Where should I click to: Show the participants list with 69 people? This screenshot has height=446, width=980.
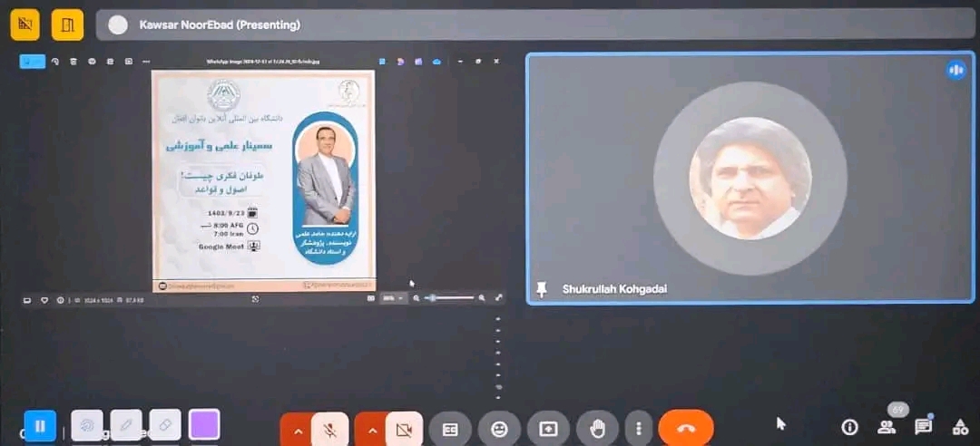pyautogui.click(x=887, y=426)
